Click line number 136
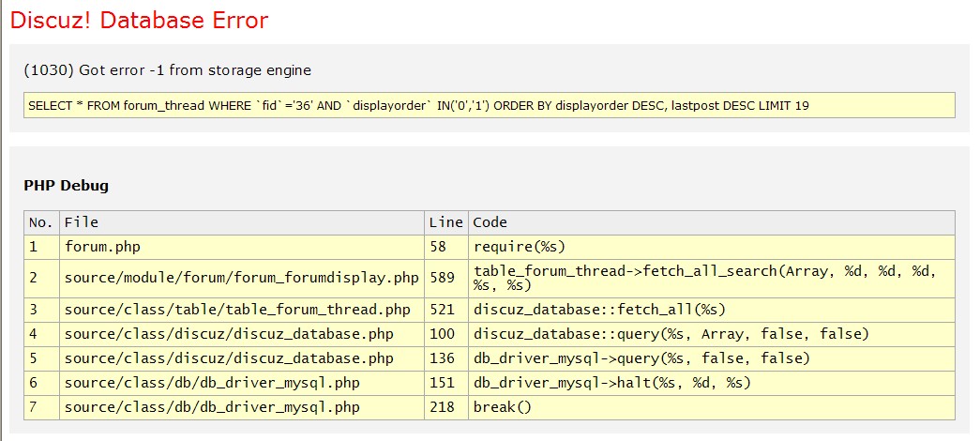Viewport: 980px width, 441px height. click(446, 358)
